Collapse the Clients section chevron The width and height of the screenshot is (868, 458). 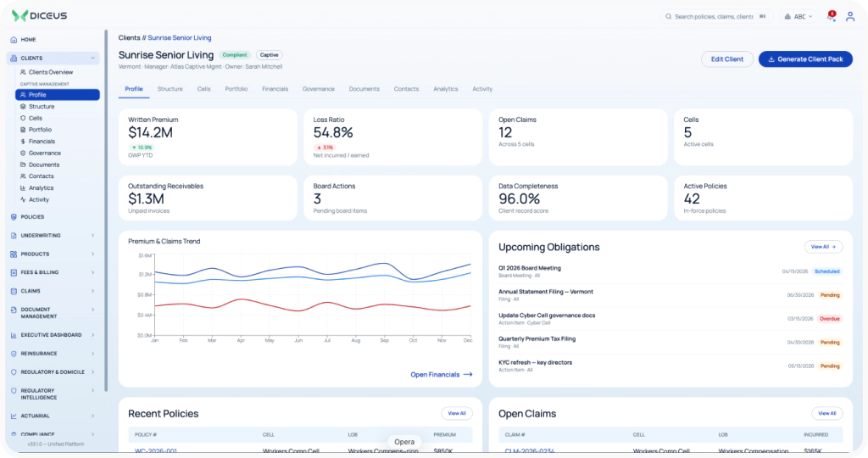92,59
